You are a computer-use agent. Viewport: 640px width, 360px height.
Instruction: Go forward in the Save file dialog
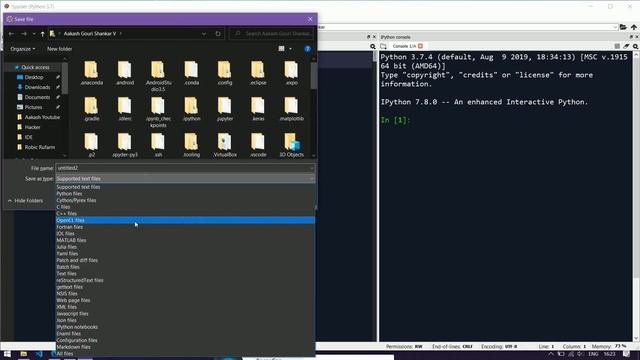point(24,33)
